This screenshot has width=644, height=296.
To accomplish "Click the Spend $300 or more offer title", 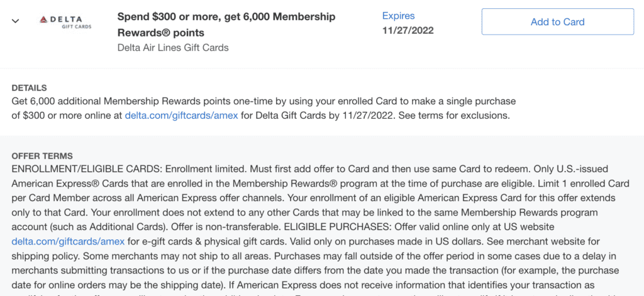I will pyautogui.click(x=226, y=25).
